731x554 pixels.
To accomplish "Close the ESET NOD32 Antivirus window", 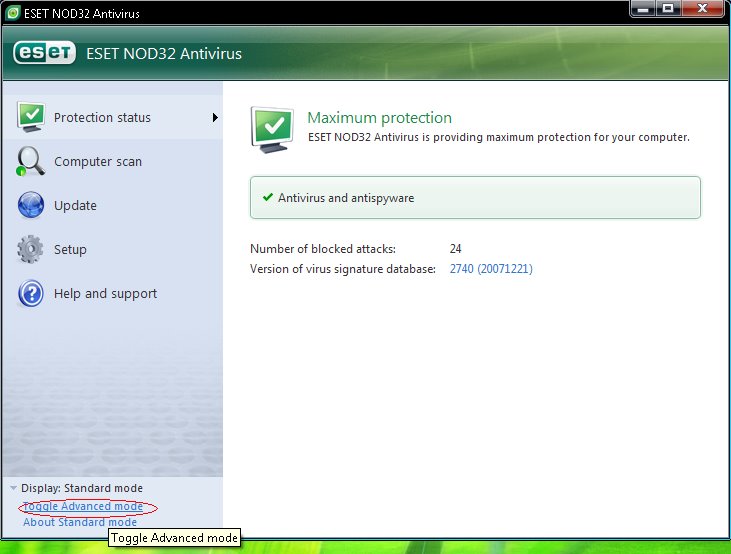I will click(703, 8).
